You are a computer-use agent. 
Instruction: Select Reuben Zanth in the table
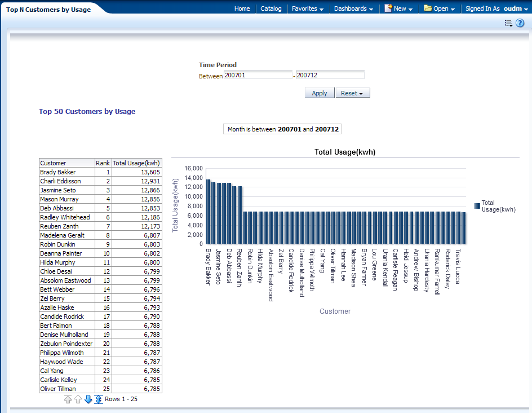tap(59, 226)
